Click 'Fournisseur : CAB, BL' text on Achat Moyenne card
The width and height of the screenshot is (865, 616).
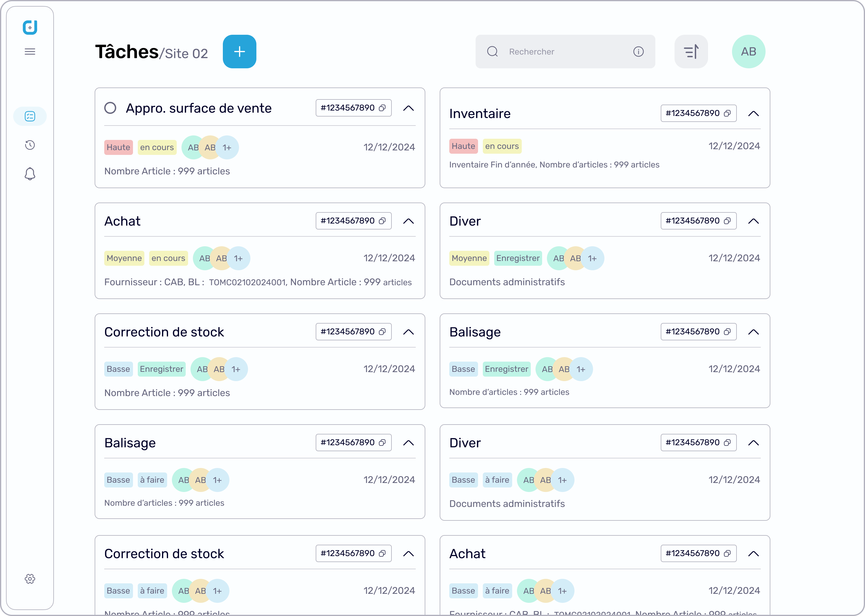[152, 282]
